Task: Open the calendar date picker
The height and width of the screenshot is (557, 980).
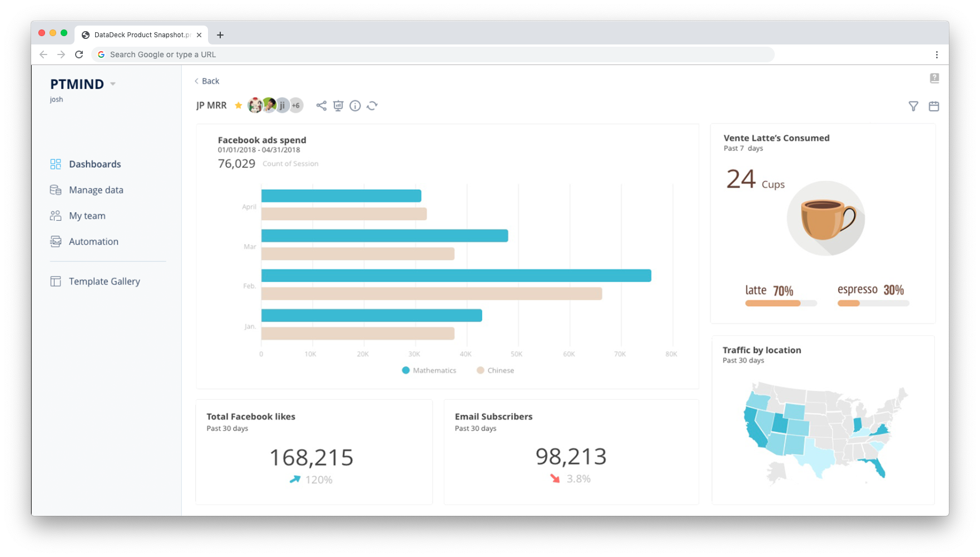Action: (x=934, y=106)
